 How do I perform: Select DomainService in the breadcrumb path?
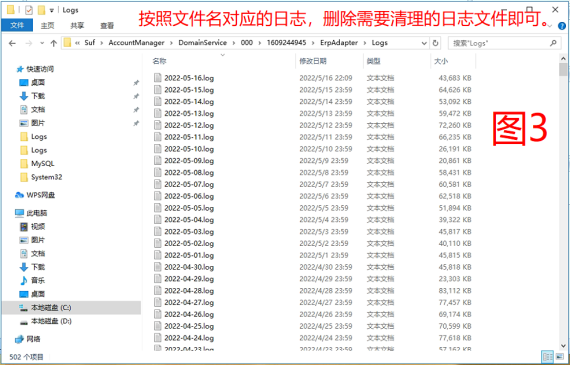202,43
